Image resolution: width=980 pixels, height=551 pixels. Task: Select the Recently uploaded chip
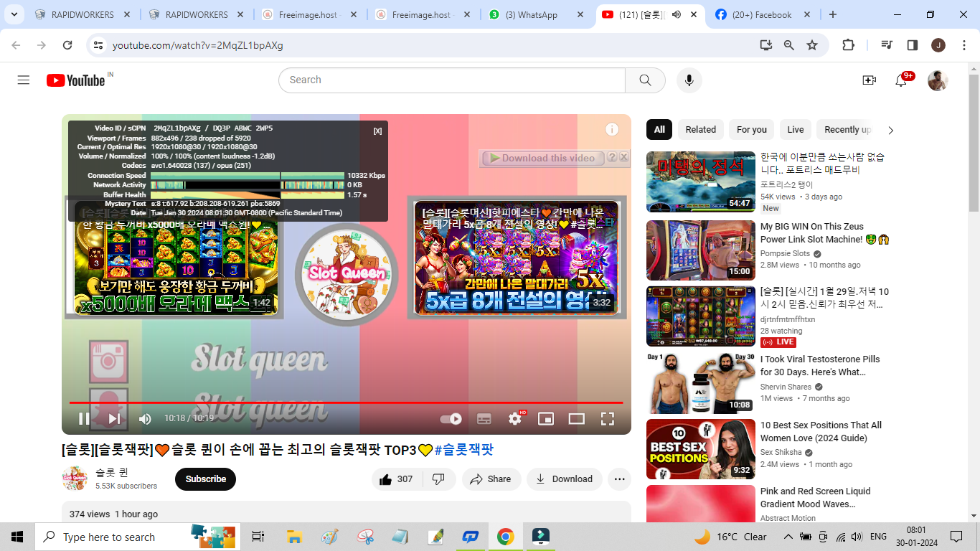tap(847, 130)
